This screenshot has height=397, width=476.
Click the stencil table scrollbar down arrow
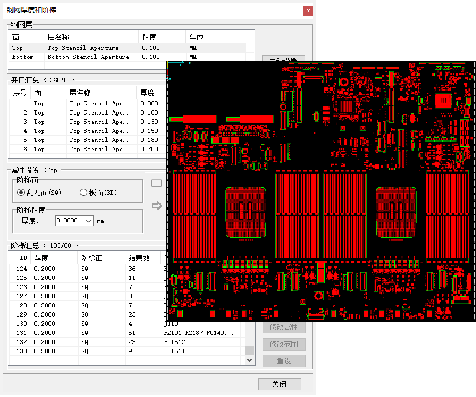249,360
